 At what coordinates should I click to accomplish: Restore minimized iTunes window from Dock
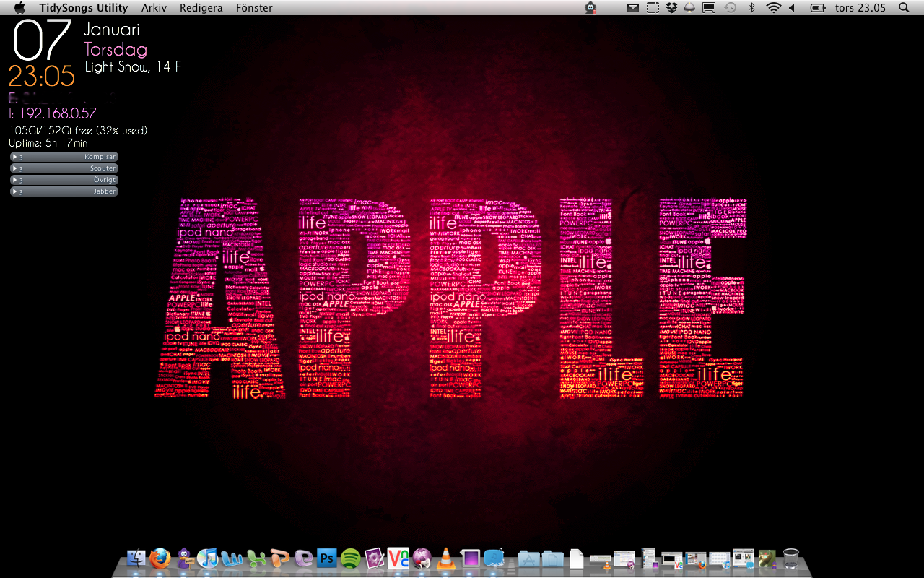point(720,559)
